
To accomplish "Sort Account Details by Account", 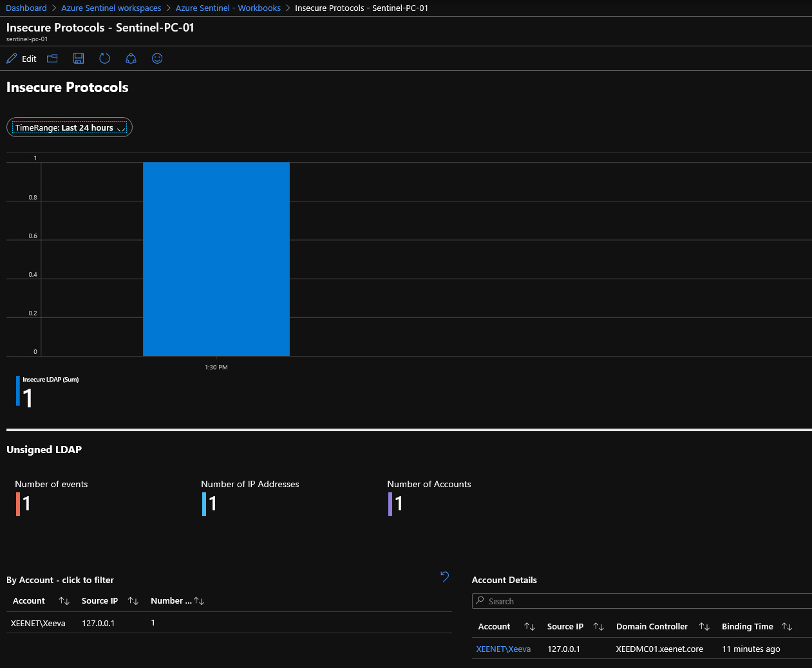I will click(529, 627).
